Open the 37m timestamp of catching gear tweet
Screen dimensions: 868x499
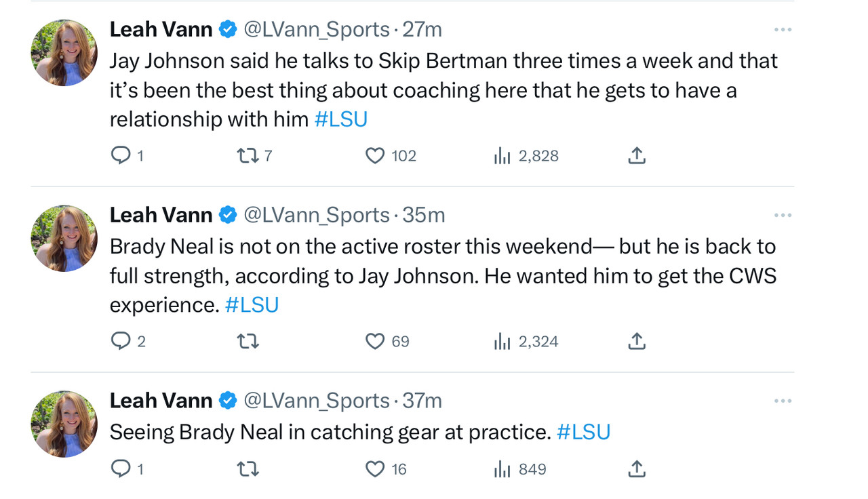click(x=422, y=401)
